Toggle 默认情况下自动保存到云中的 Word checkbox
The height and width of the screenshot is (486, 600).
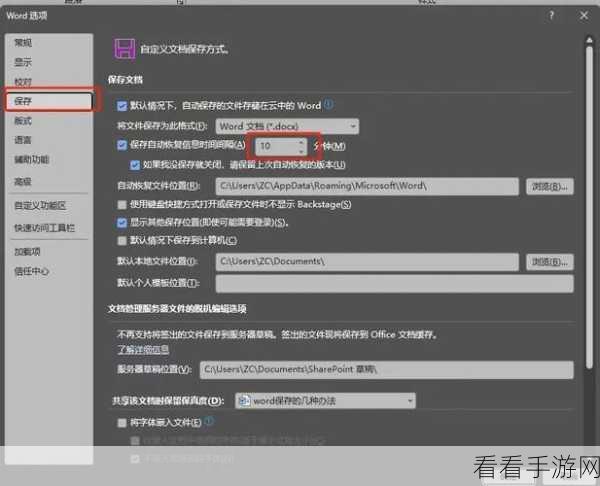122,106
